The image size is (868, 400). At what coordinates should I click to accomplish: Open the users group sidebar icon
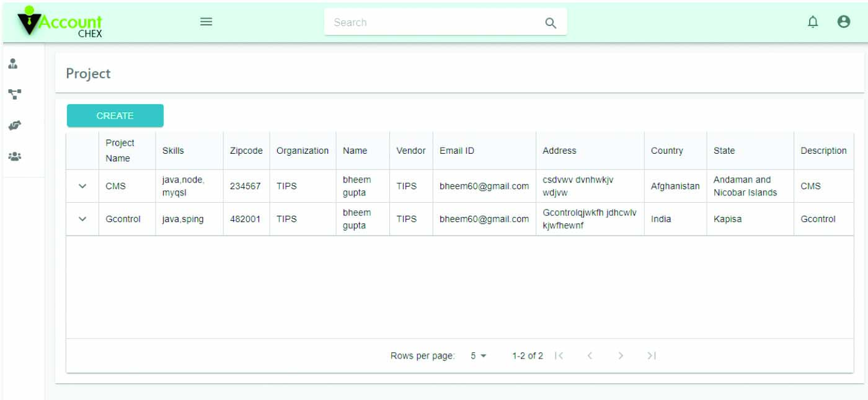tap(14, 156)
